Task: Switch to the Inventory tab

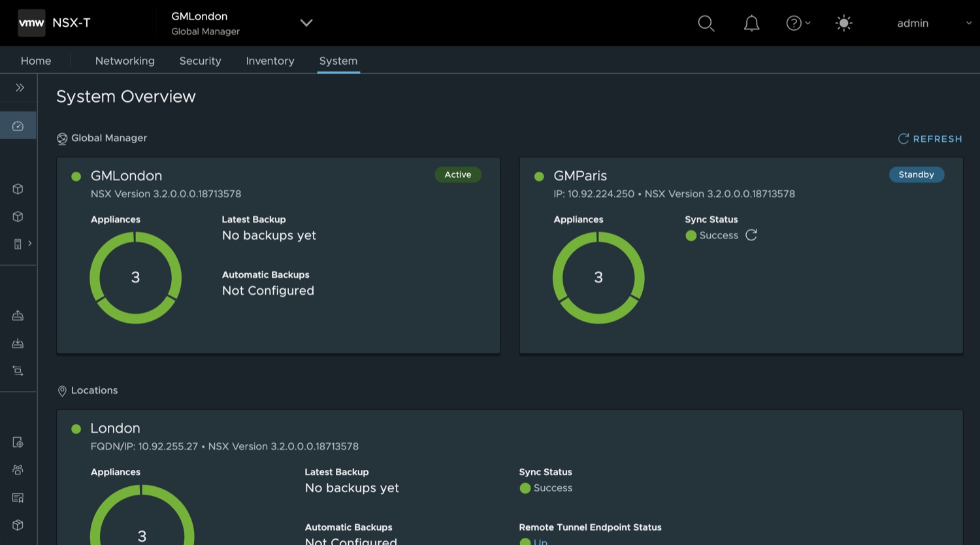Action: pos(270,61)
